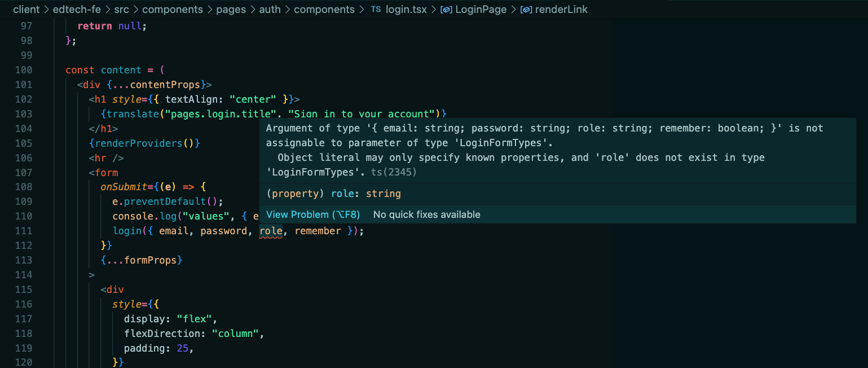Click line number 107 in the gutter
The height and width of the screenshot is (368, 868).
pyautogui.click(x=24, y=173)
